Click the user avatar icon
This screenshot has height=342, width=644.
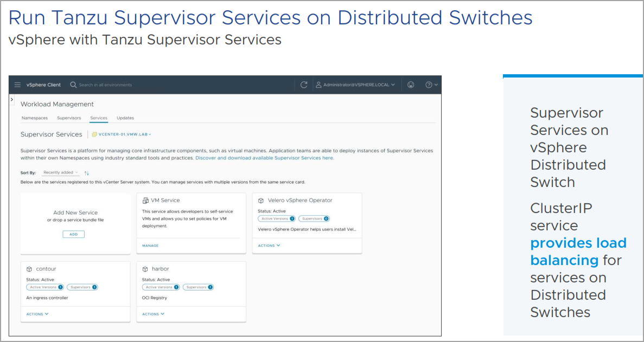318,85
